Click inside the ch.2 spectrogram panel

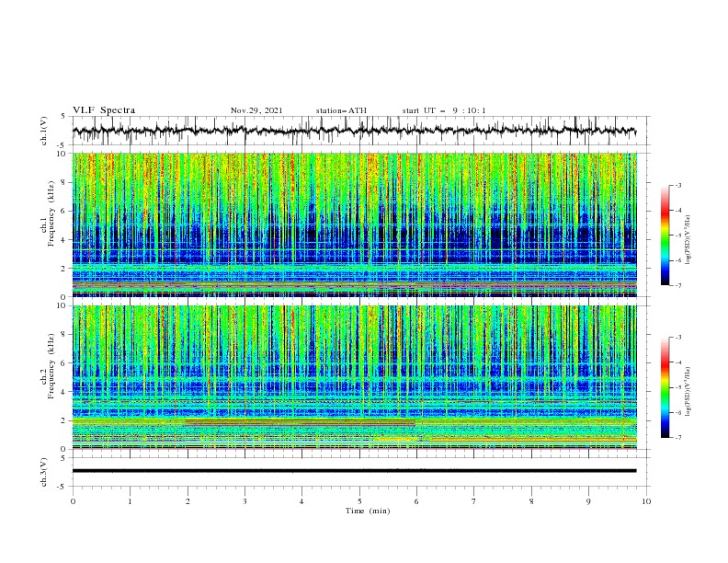[354, 377]
